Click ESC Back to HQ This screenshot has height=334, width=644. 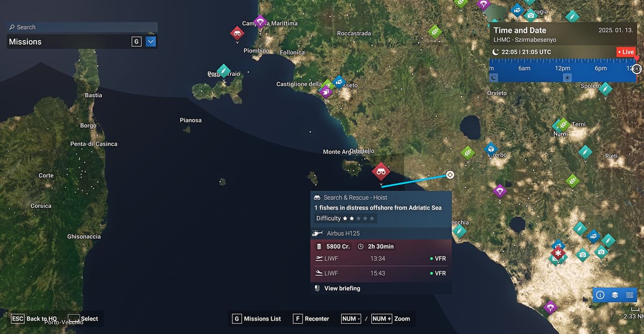(34, 318)
